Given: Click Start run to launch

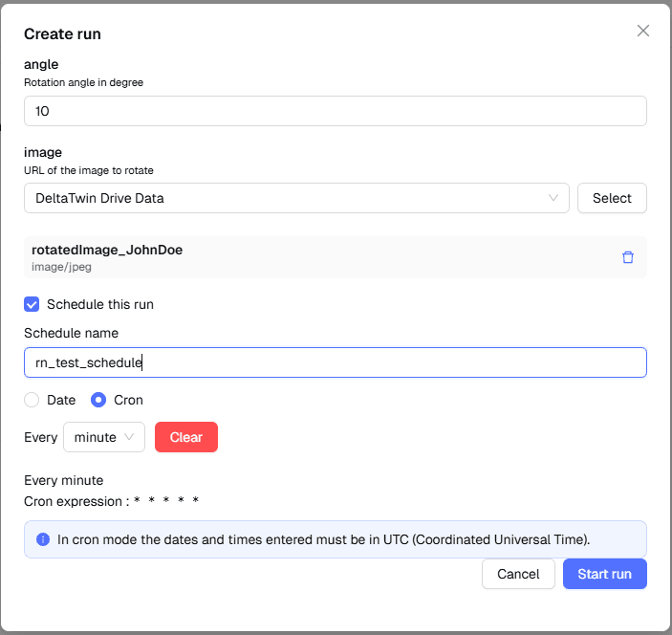Looking at the screenshot, I should [x=604, y=574].
